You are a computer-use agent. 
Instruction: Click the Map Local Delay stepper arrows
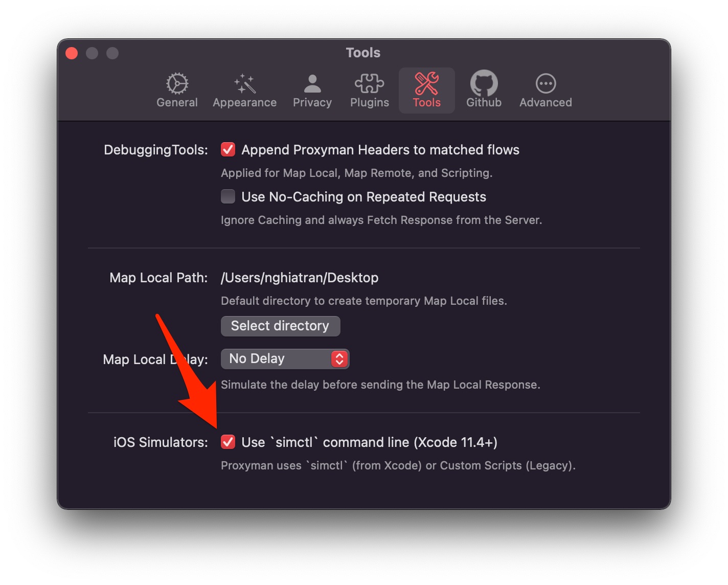point(339,358)
